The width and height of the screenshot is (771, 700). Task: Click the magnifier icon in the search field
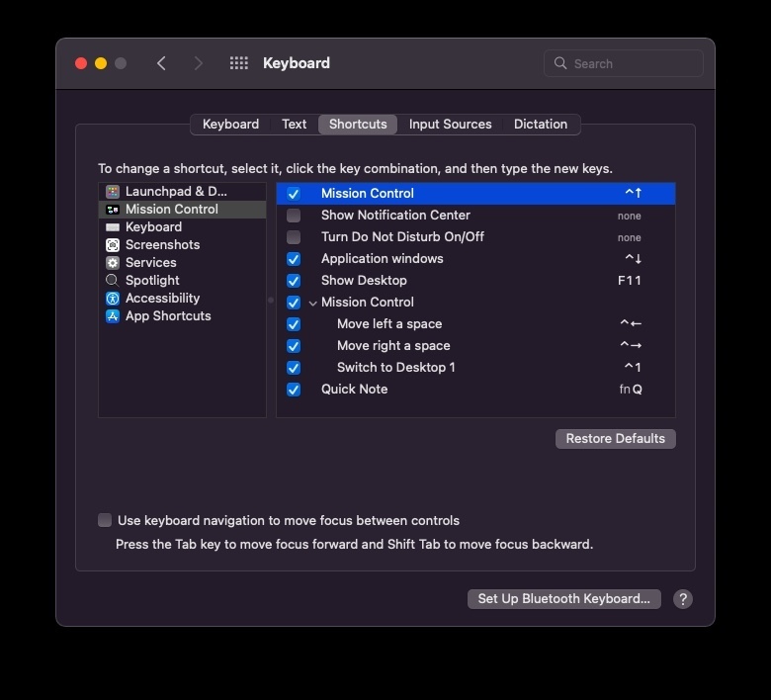click(560, 63)
